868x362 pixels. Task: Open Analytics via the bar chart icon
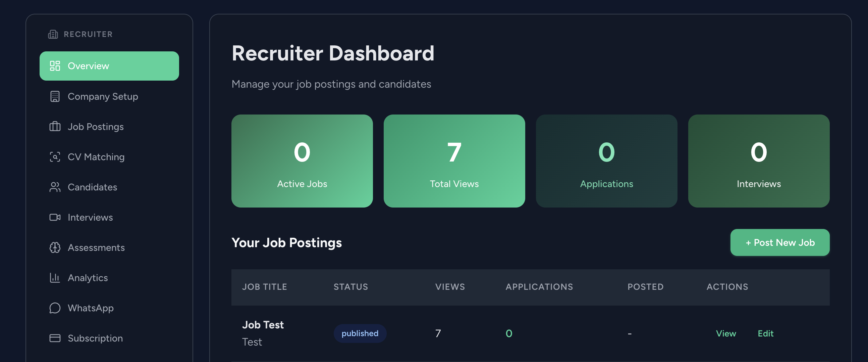(55, 278)
